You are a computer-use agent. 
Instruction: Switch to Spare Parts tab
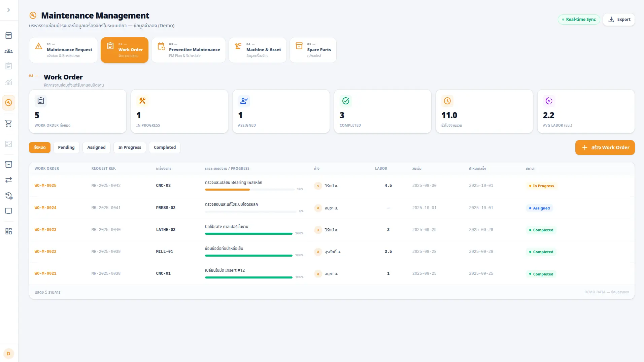(x=313, y=50)
